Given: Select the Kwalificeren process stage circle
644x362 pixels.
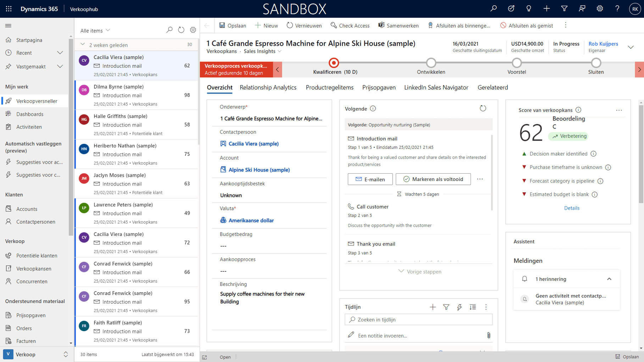Looking at the screenshot, I should (334, 63).
